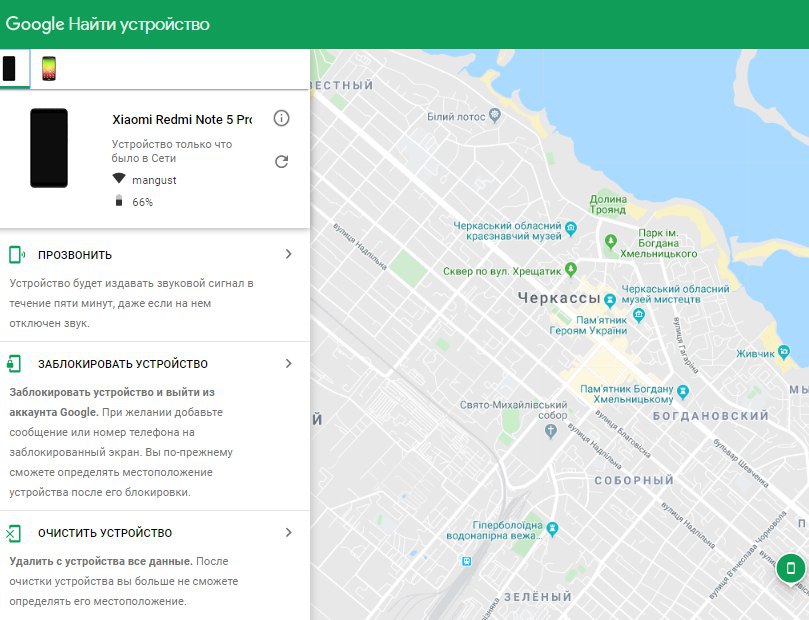Viewport: 809px width, 620px height.
Task: Click the Черкассы city center pin
Action: pyautogui.click(x=610, y=299)
